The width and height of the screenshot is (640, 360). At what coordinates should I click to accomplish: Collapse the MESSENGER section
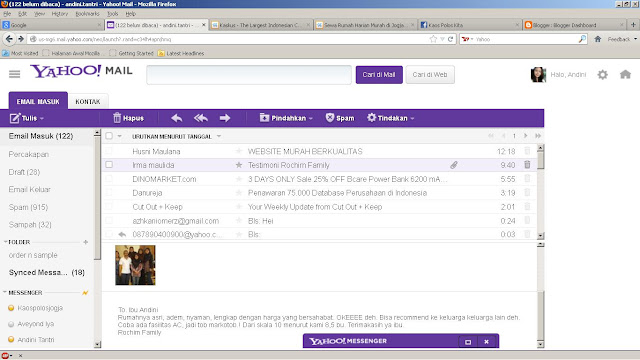(x=5, y=293)
